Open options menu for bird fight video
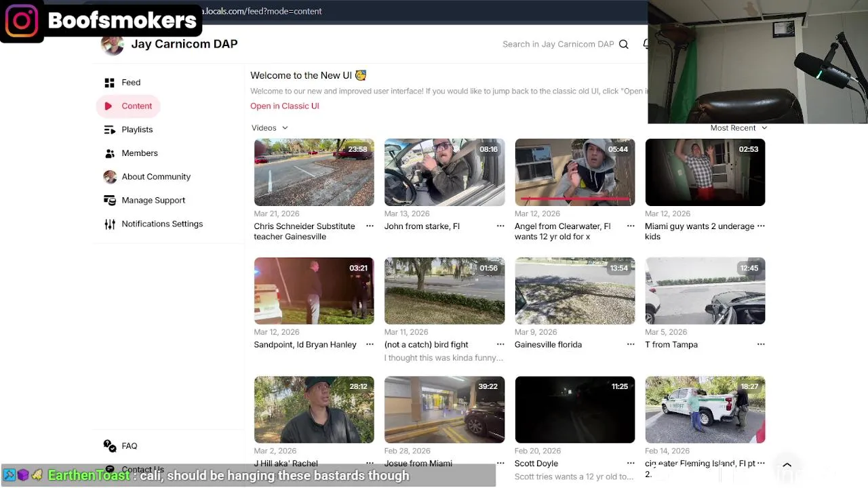868x488 pixels. [x=500, y=344]
